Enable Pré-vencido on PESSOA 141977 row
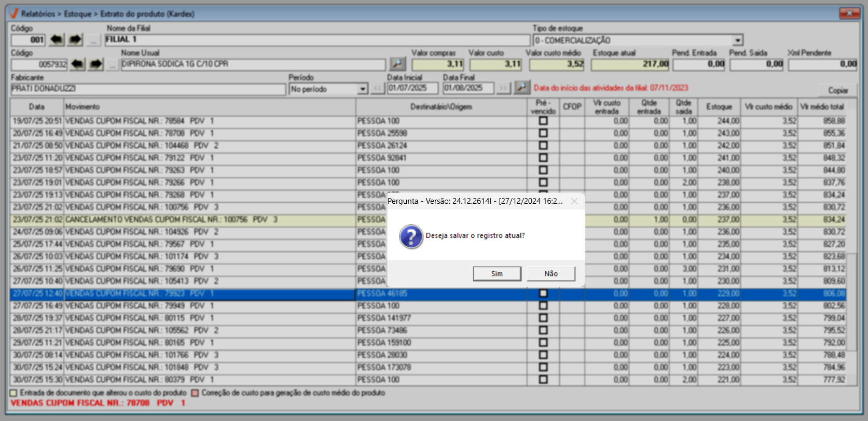 pyautogui.click(x=543, y=318)
